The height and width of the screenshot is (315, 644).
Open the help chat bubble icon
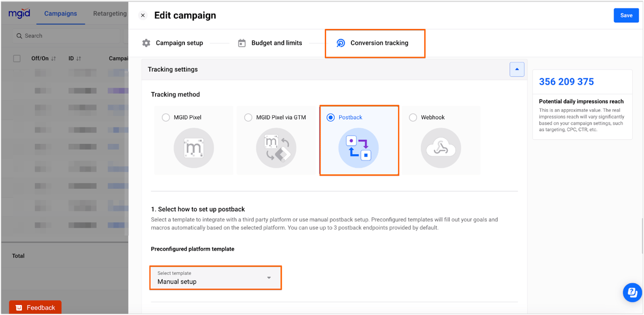click(632, 292)
